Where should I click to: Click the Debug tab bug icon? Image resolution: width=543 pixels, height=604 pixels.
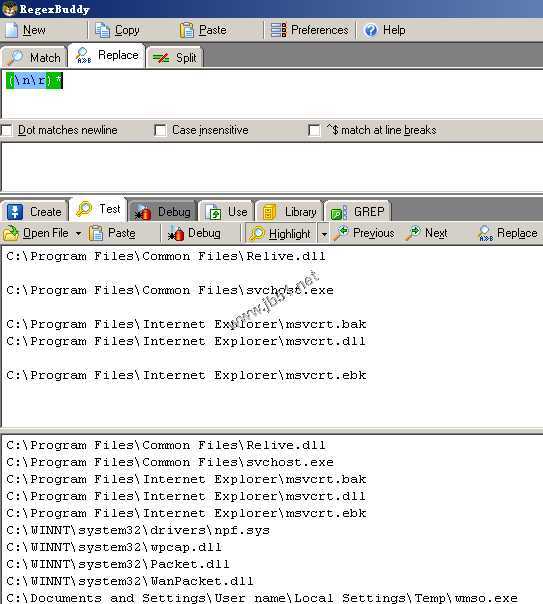[x=142, y=212]
